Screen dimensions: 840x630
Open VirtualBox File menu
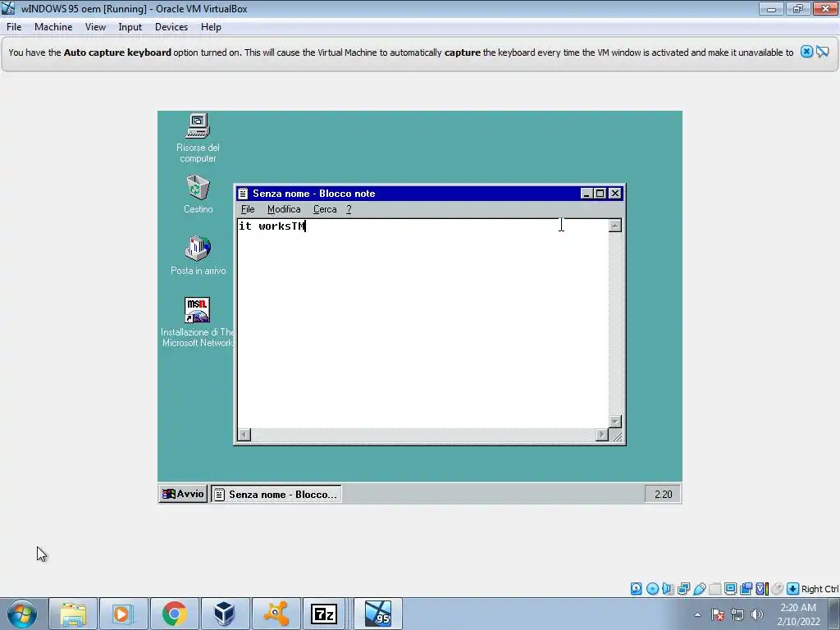coord(14,27)
